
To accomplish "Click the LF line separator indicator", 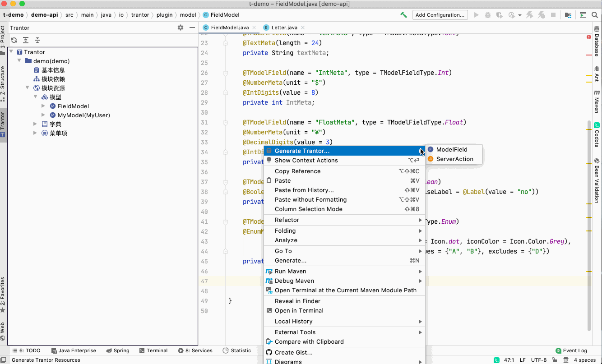I will coord(523,360).
